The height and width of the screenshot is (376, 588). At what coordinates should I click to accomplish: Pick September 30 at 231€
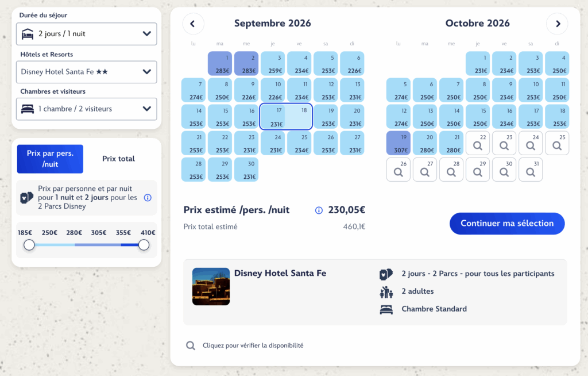[246, 170]
